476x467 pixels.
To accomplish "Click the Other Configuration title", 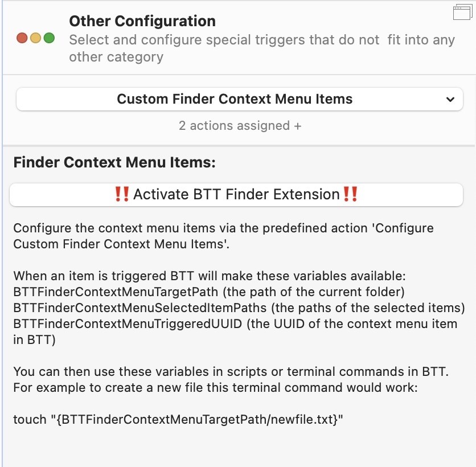I will coord(142,21).
